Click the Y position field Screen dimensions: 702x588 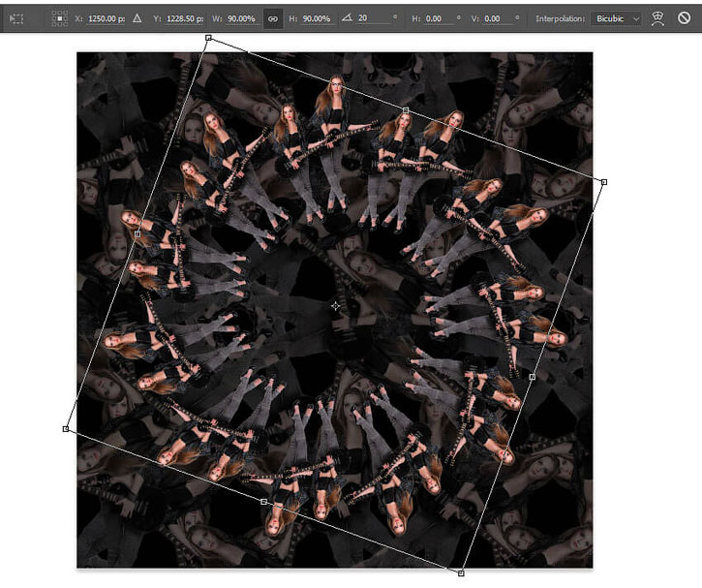point(184,18)
